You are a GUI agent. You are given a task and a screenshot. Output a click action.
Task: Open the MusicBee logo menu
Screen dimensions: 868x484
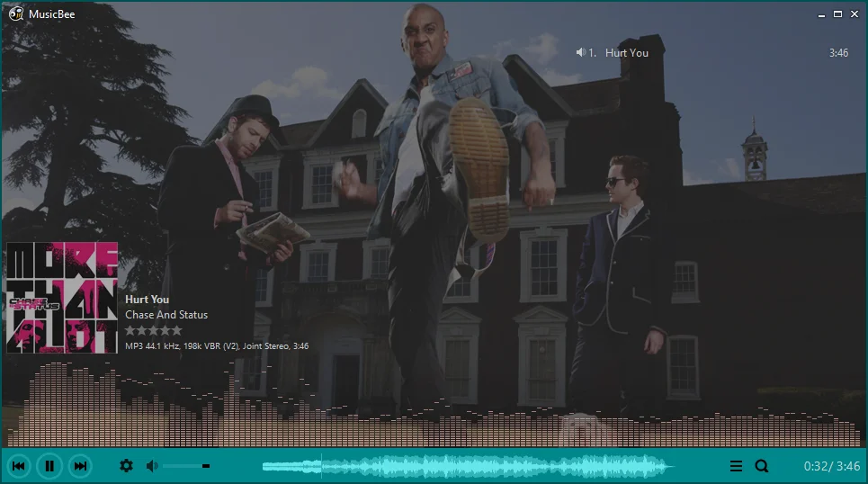16,13
